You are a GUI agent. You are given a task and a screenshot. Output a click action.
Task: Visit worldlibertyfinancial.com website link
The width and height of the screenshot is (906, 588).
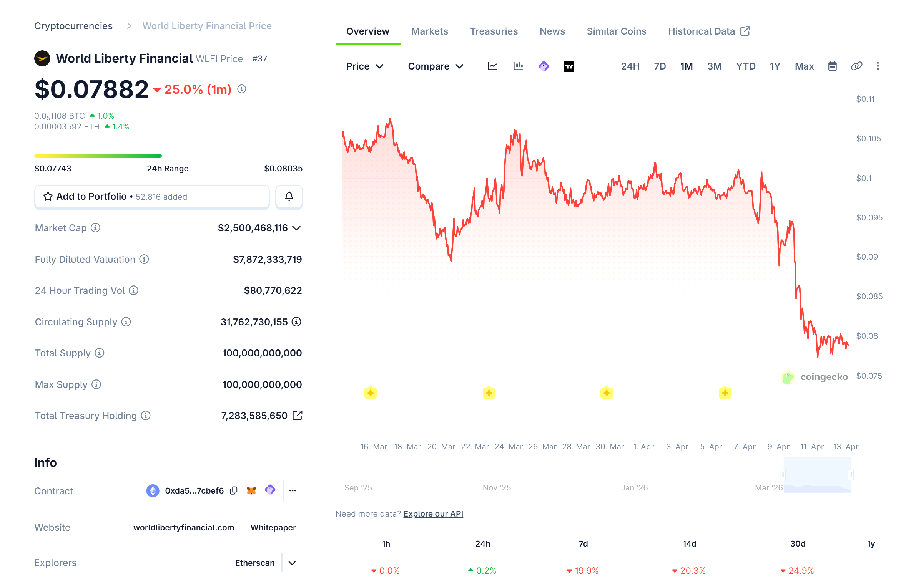tap(184, 527)
